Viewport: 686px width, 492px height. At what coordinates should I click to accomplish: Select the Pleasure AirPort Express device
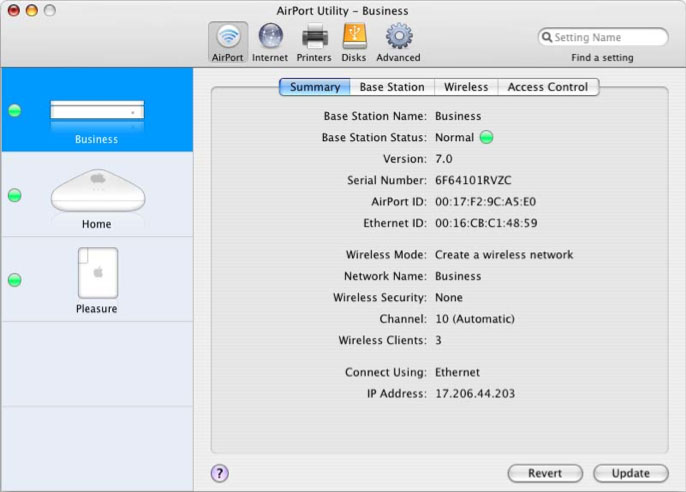click(x=97, y=279)
